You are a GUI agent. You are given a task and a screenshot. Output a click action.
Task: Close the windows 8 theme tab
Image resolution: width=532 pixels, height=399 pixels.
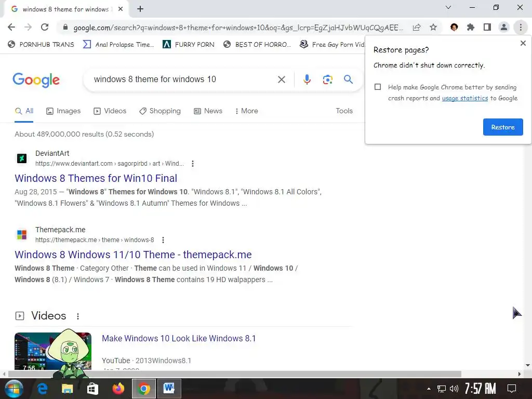(x=121, y=9)
